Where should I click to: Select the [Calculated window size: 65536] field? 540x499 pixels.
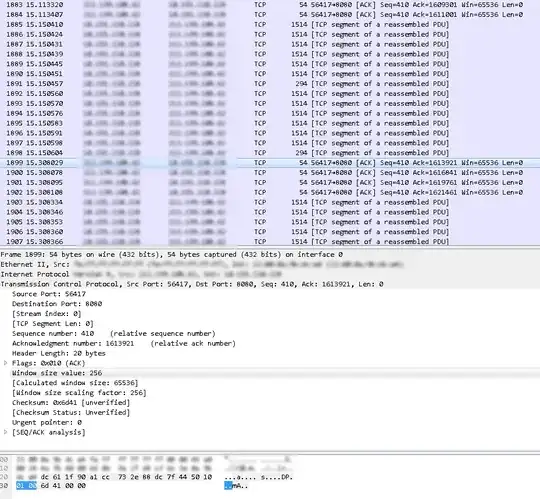coord(75,383)
